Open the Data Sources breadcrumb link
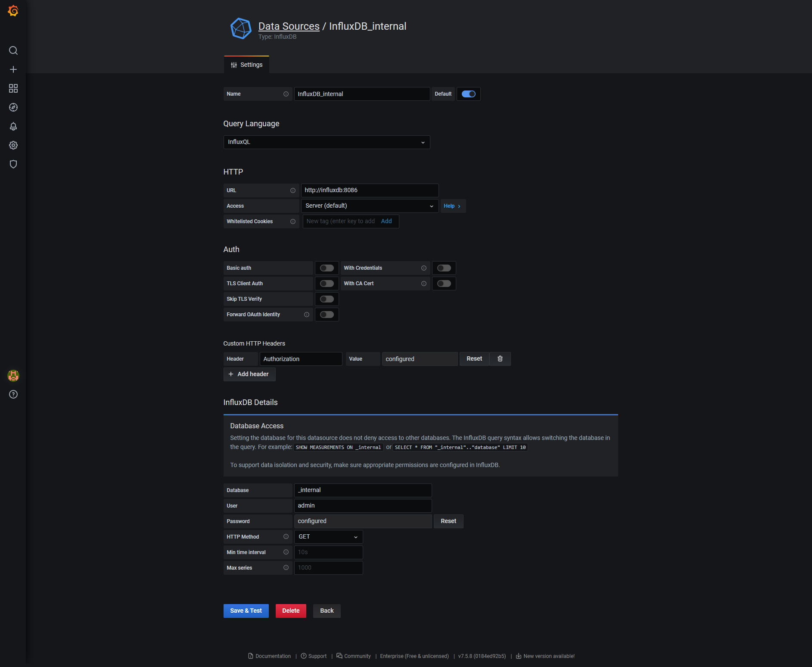The width and height of the screenshot is (812, 667). pos(289,26)
